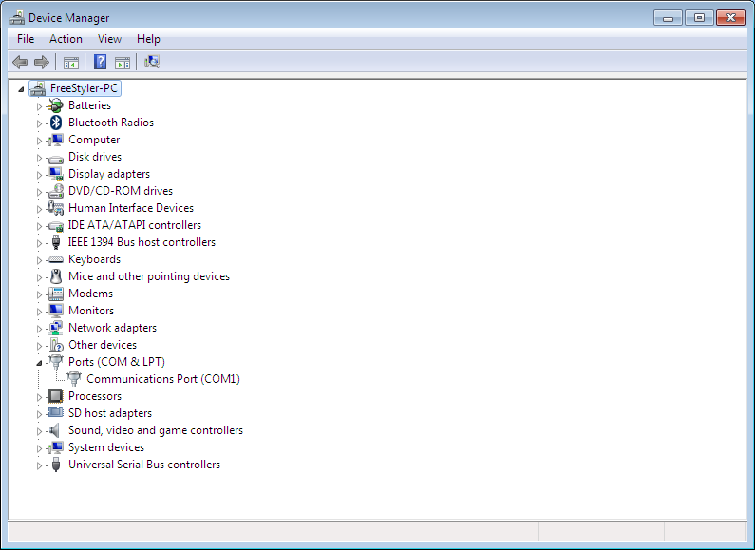Close the Device Manager window
Screen dimensions: 756x550
click(731, 18)
